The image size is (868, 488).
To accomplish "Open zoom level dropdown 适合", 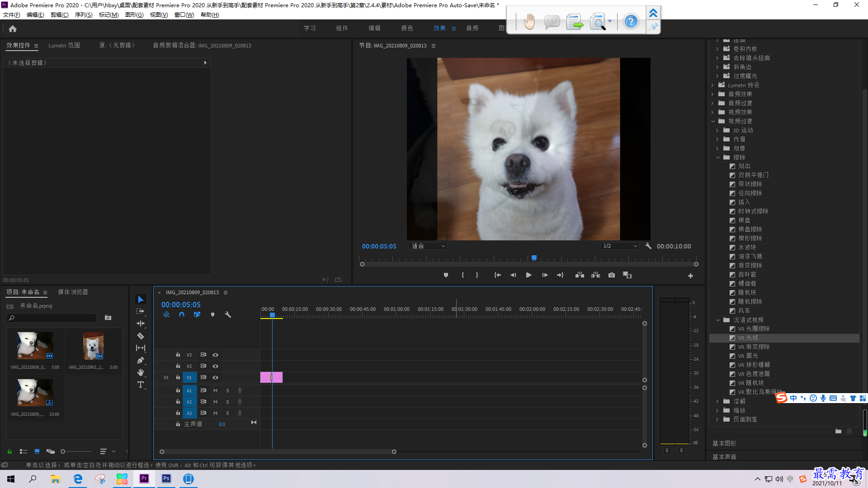I will pyautogui.click(x=428, y=246).
